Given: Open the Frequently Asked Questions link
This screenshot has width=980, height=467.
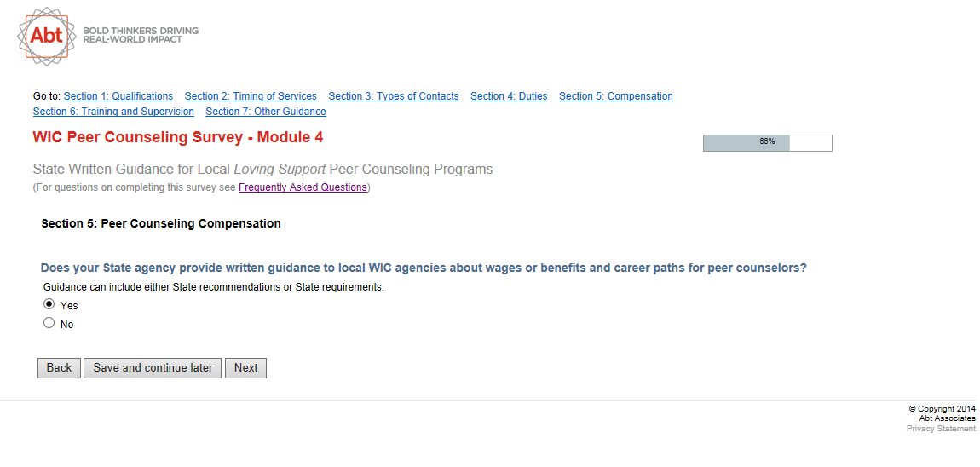Looking at the screenshot, I should tap(303, 187).
